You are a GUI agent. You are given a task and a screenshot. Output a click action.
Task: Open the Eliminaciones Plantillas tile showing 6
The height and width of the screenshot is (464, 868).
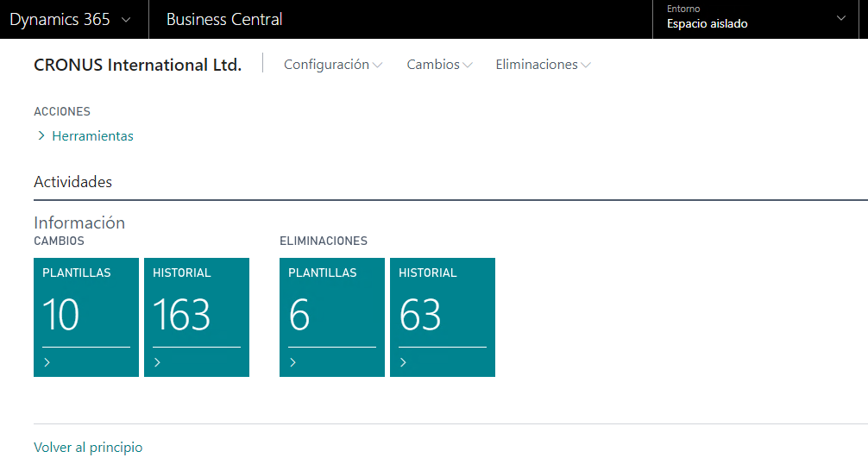332,317
